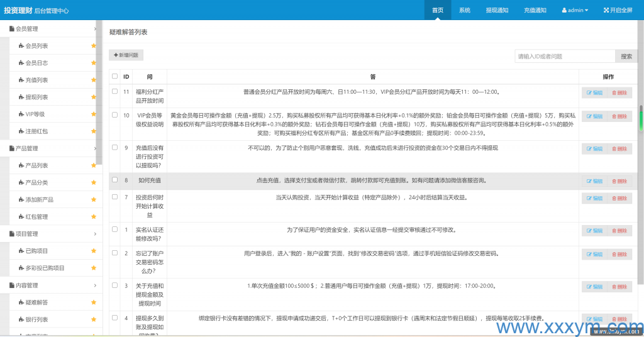Screen dimensions: 644x337
Task: Click the star icon beside 红包管理
Action: (94, 217)
